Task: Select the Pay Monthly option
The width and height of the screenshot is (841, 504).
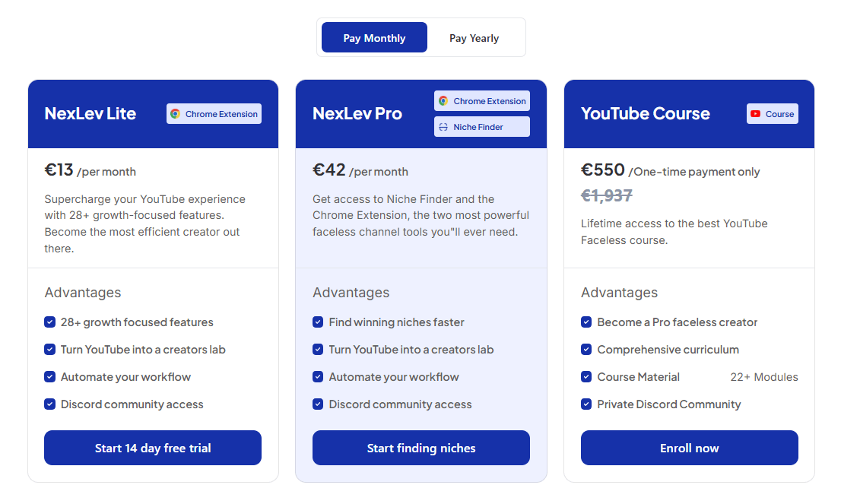Action: [373, 37]
